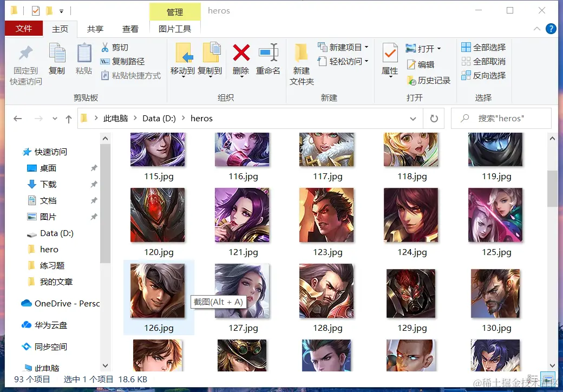Open the Help question mark icon

coord(551,29)
